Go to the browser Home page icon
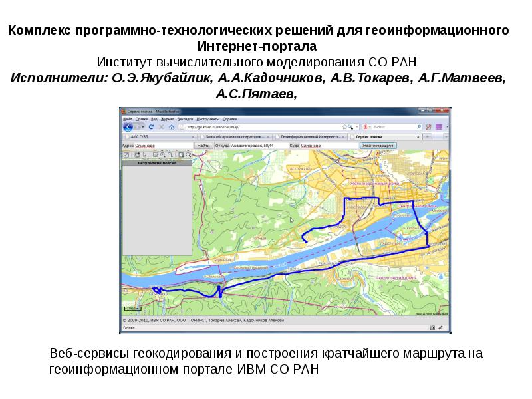532x399 pixels. (x=172, y=126)
